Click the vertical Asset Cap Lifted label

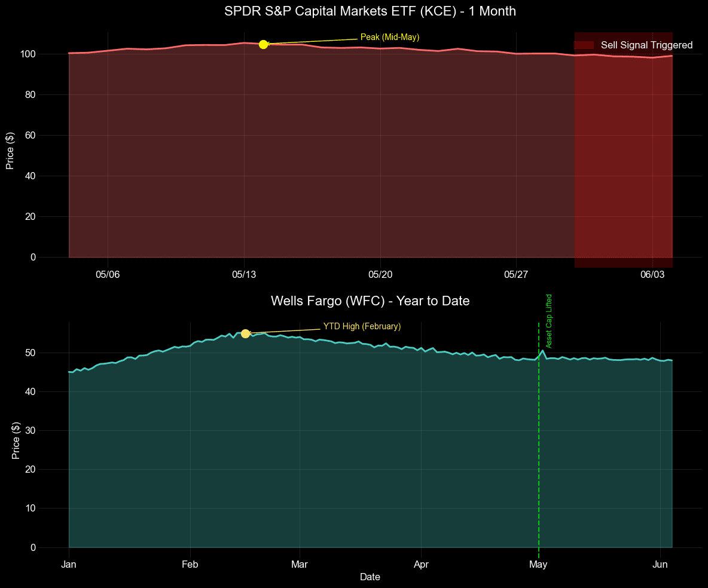(549, 321)
